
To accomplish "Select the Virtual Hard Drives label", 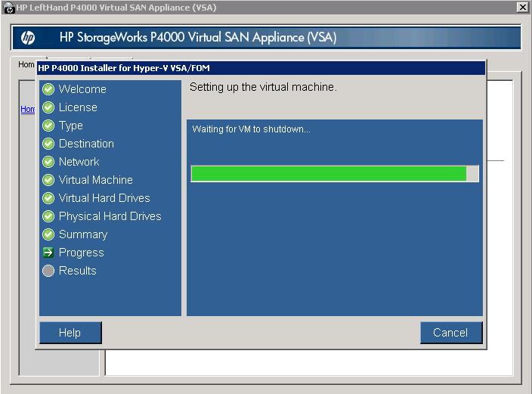I will (x=104, y=198).
